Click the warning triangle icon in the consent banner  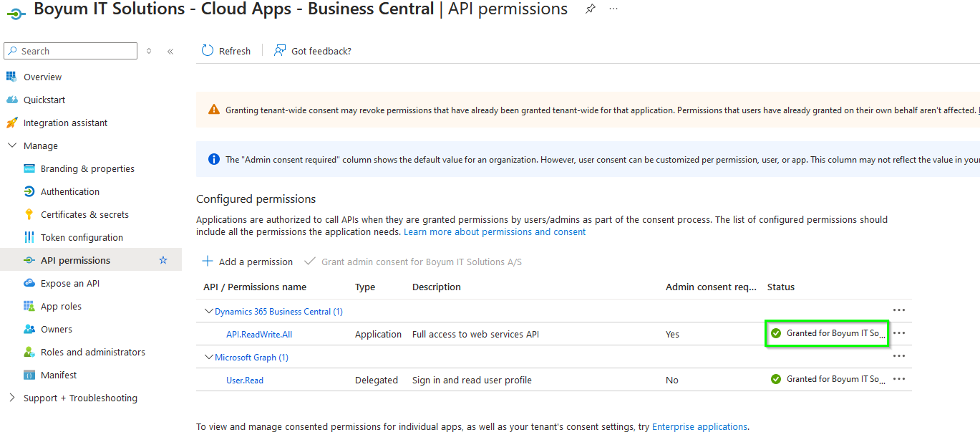point(214,110)
